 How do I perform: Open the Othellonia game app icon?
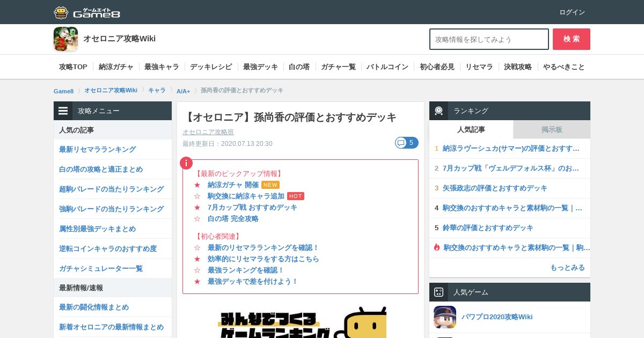click(x=65, y=39)
